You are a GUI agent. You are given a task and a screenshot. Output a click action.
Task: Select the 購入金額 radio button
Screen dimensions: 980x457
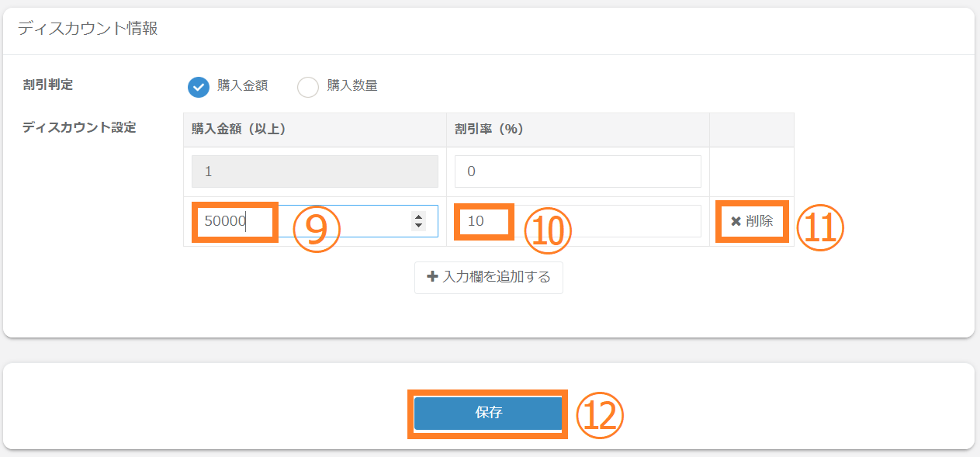199,87
